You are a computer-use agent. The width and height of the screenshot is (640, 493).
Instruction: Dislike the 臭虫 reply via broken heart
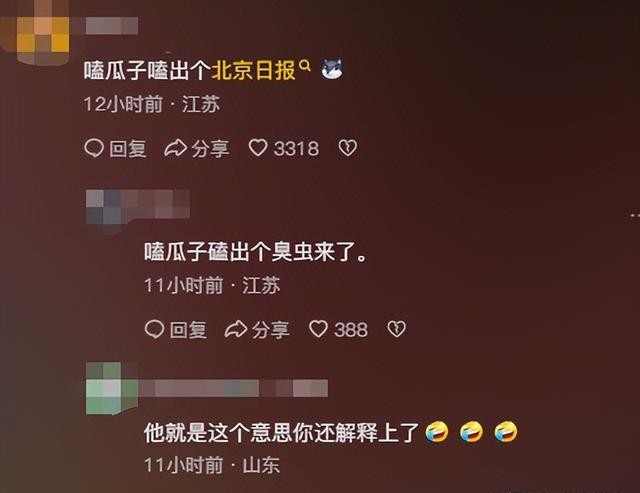tap(396, 329)
